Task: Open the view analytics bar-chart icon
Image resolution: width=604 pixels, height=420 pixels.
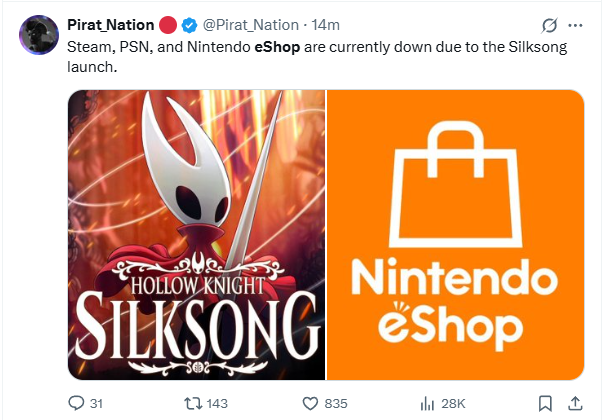Action: pyautogui.click(x=426, y=402)
